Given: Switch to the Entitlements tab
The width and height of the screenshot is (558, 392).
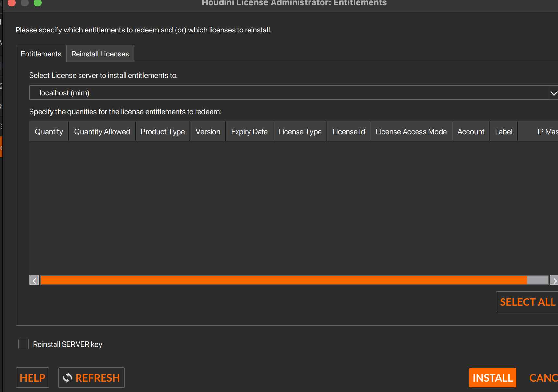Looking at the screenshot, I should [41, 54].
